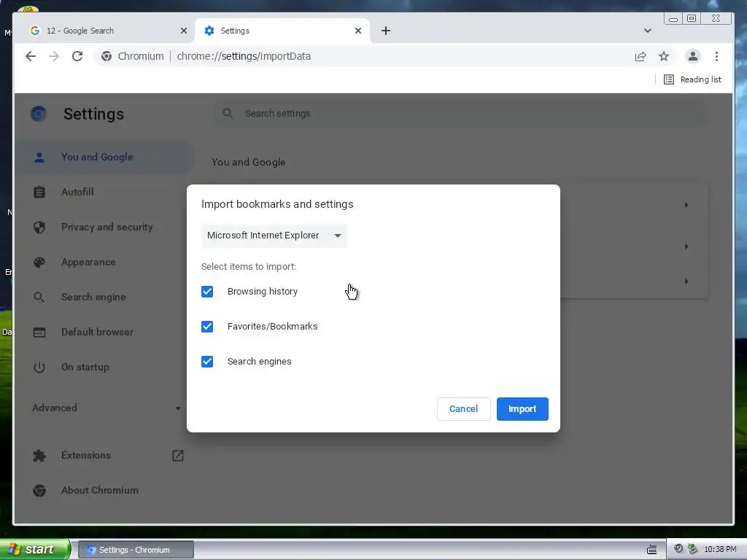Open Privacy and security settings
This screenshot has width=747, height=560.
pos(108,227)
